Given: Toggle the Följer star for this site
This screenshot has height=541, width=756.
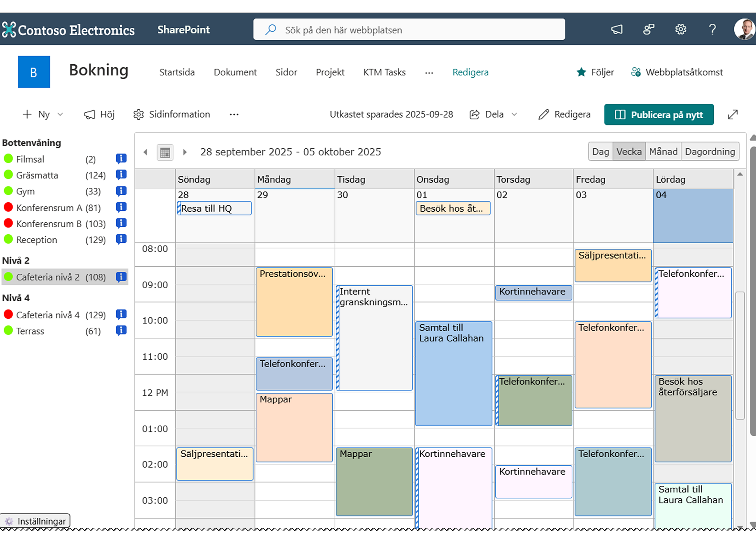Looking at the screenshot, I should pyautogui.click(x=581, y=72).
